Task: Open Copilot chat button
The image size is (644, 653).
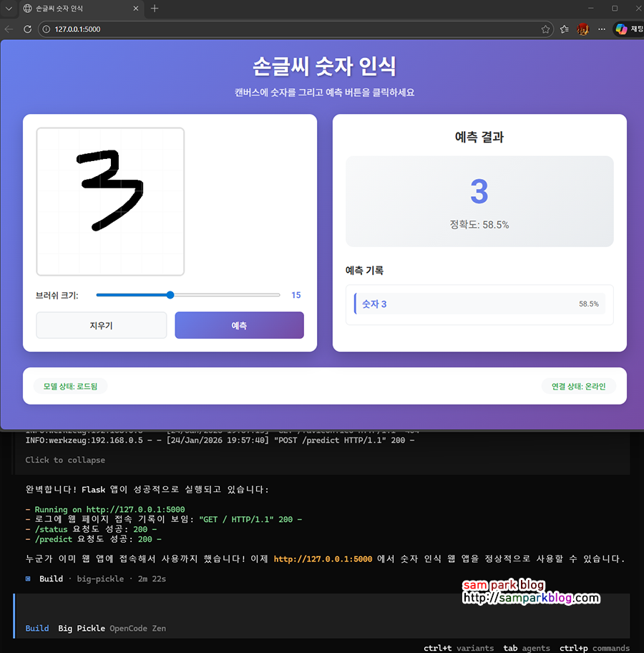Action: click(x=629, y=29)
